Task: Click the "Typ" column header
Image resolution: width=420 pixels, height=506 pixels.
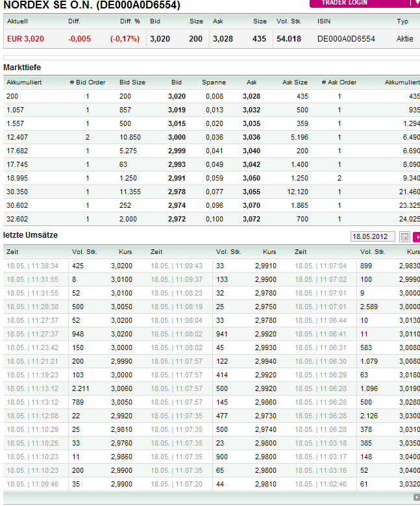Action: 402,21
